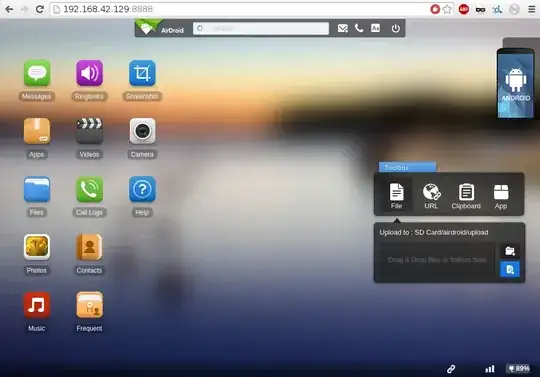Open the Contacts icon
The height and width of the screenshot is (377, 540).
[x=89, y=247]
